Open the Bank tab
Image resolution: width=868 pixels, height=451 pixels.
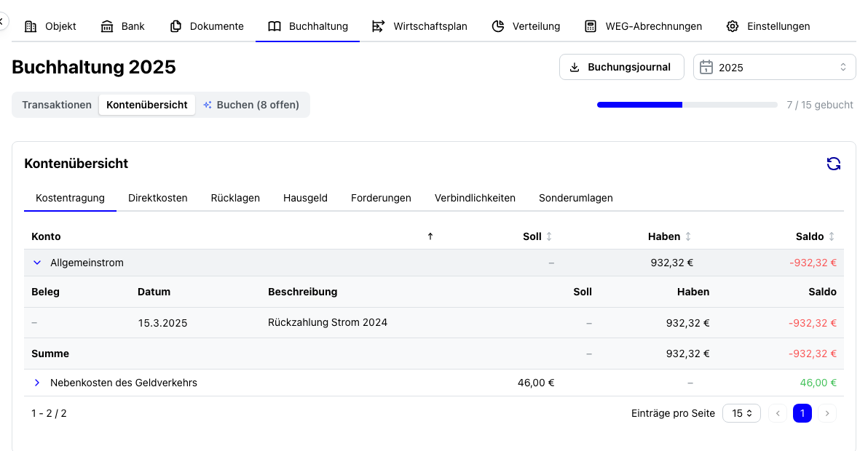tap(123, 26)
